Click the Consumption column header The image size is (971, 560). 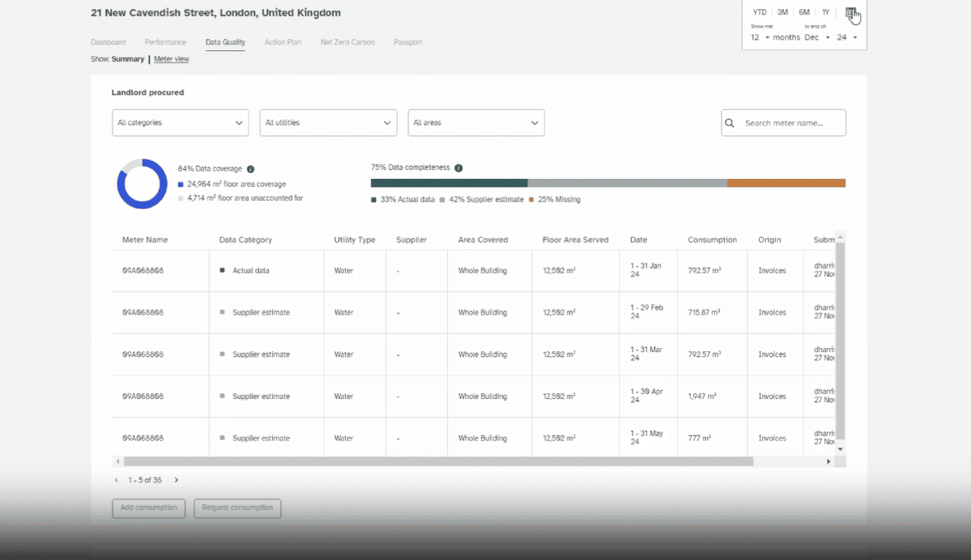point(712,240)
